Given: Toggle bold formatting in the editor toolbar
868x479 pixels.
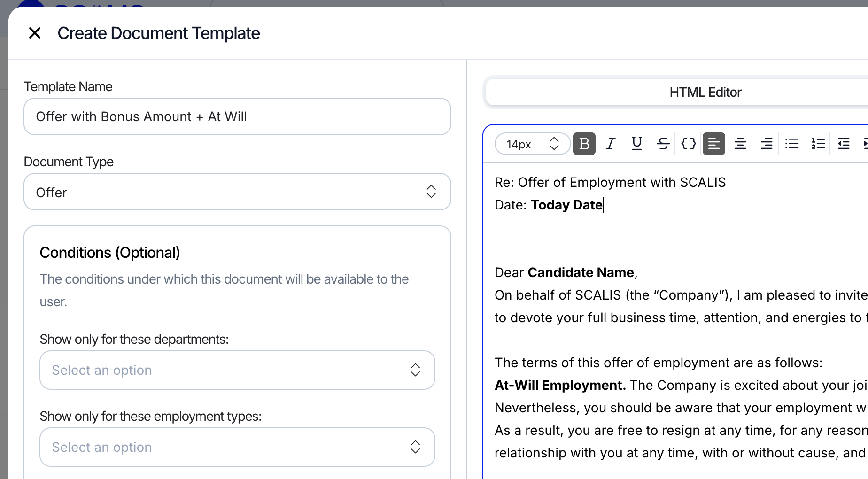Looking at the screenshot, I should (584, 144).
